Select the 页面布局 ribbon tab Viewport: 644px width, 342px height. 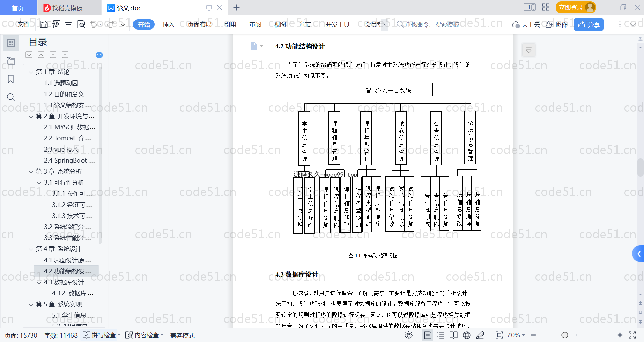click(x=199, y=24)
